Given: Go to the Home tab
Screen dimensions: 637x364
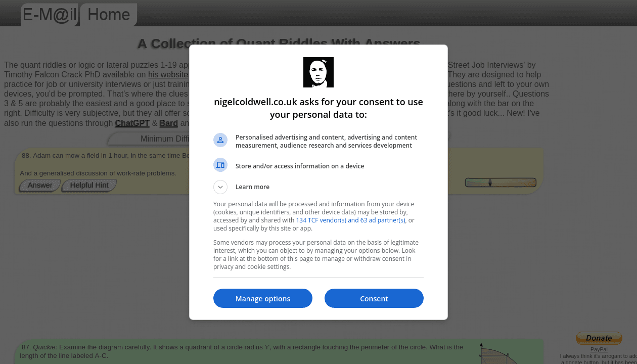Looking at the screenshot, I should pos(109,15).
